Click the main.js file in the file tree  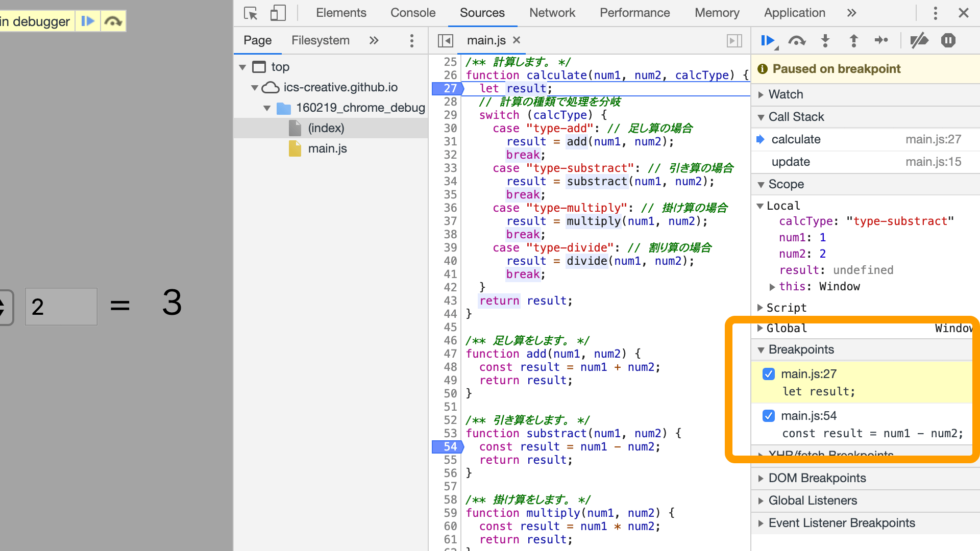tap(327, 148)
